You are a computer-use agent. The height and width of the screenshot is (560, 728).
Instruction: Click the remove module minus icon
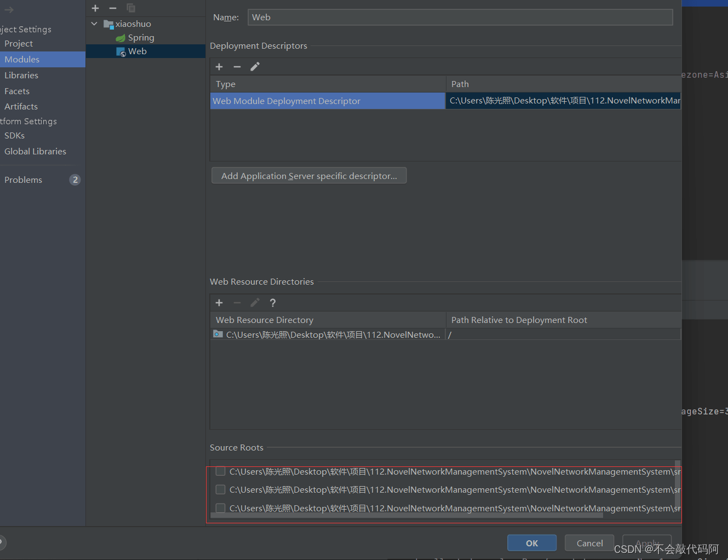113,8
